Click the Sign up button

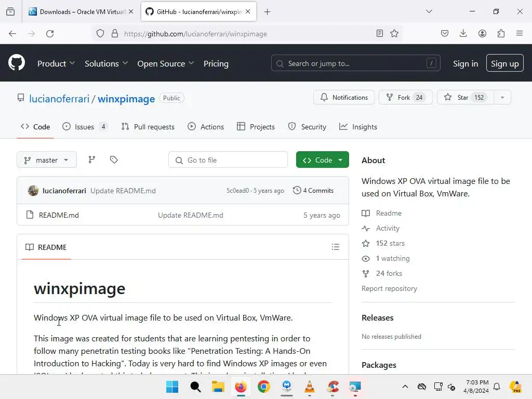tap(504, 63)
